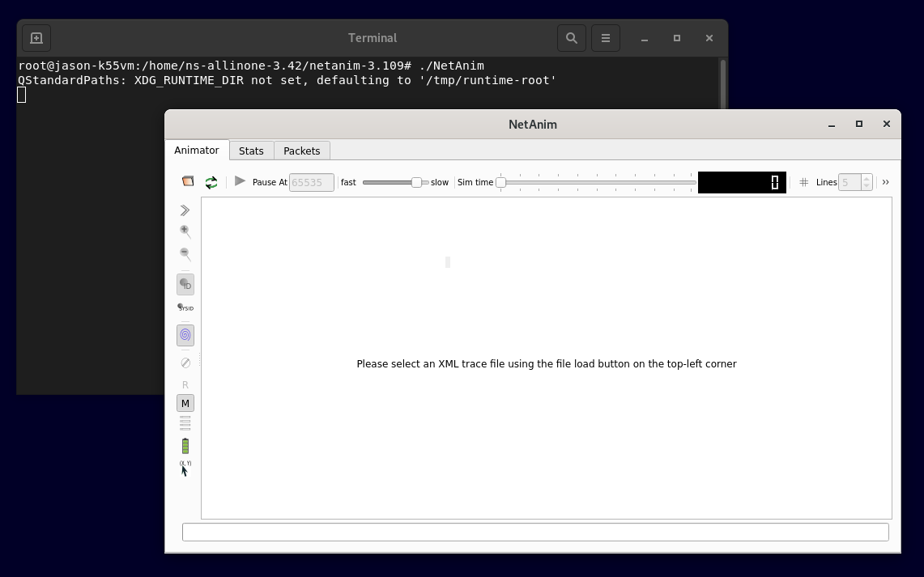This screenshot has width=924, height=577.
Task: Close the Terminal window
Action: (x=709, y=38)
